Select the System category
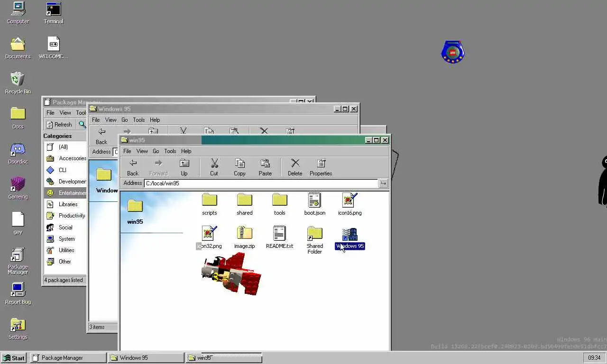The width and height of the screenshot is (607, 364). [x=65, y=239]
